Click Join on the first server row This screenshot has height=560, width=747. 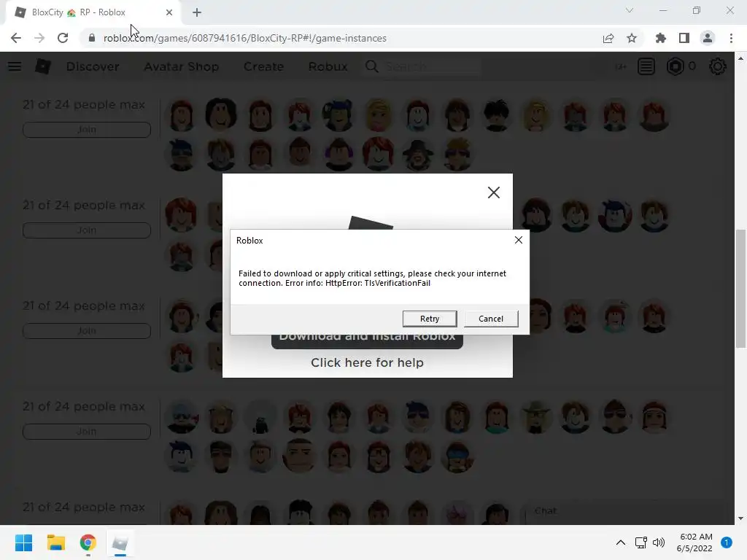(87, 130)
